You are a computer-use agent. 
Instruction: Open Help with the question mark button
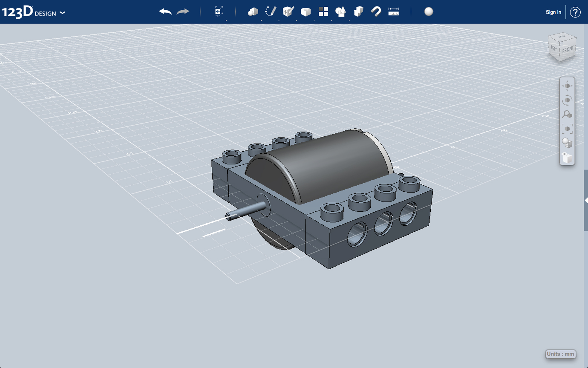tap(576, 12)
